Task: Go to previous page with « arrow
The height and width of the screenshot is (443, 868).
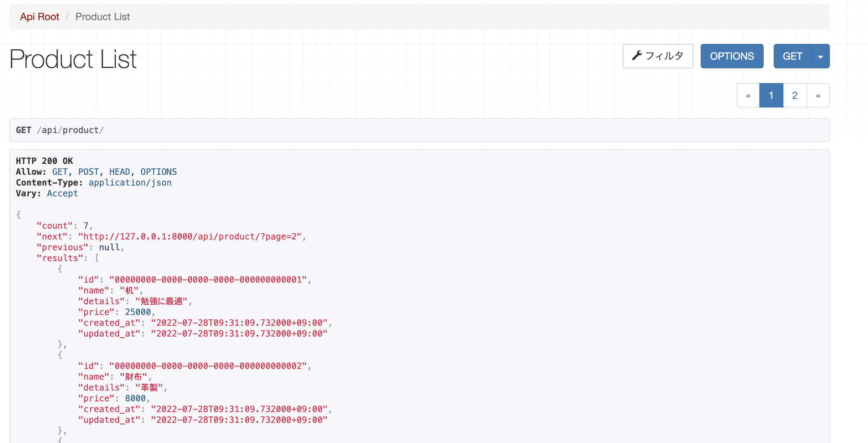Action: click(748, 96)
